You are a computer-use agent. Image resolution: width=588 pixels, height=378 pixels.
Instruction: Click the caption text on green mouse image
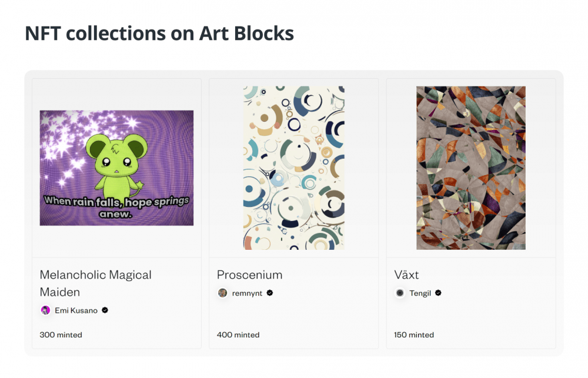[x=116, y=206]
